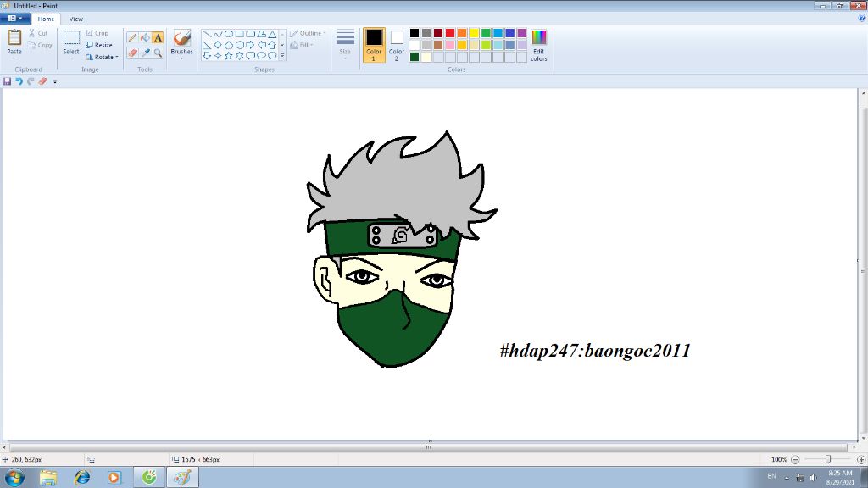
Task: Choose the Hexagon shape
Action: click(x=240, y=45)
